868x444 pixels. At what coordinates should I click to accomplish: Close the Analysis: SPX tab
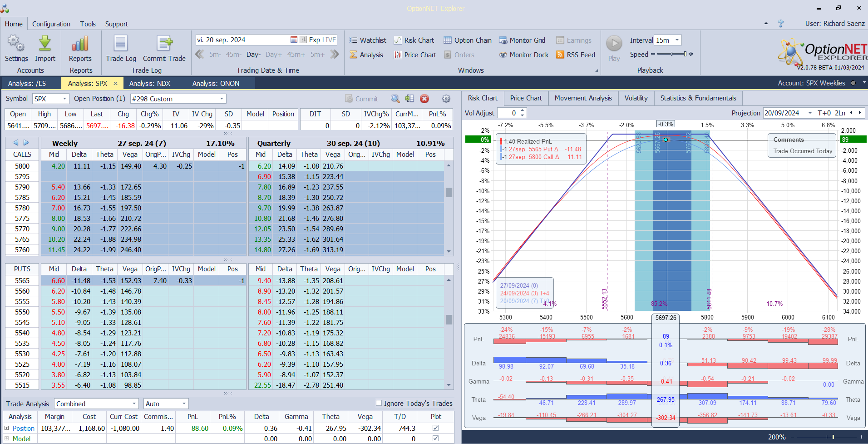(115, 83)
